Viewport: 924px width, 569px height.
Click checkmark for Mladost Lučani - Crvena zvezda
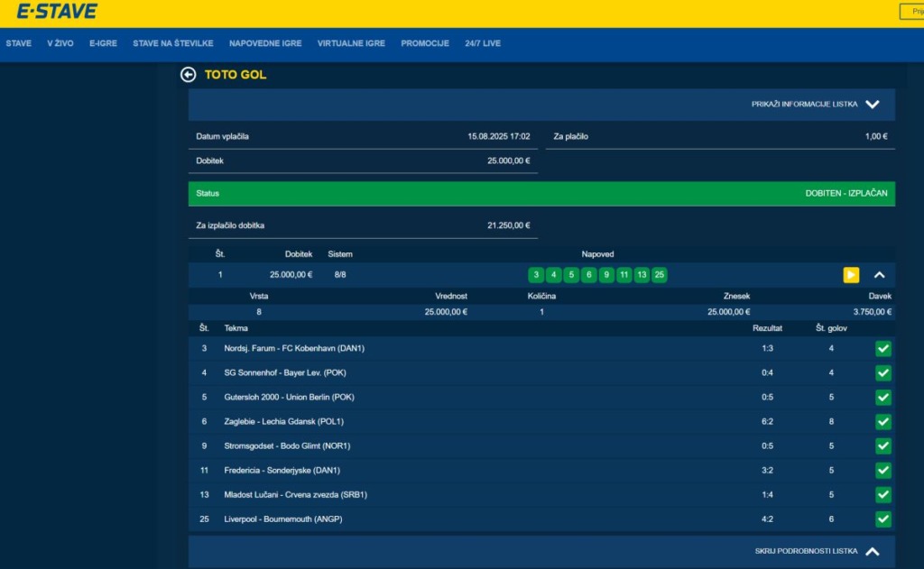coord(882,495)
